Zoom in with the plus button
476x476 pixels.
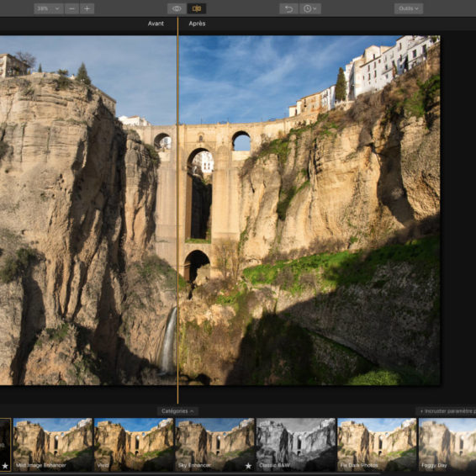(87, 8)
